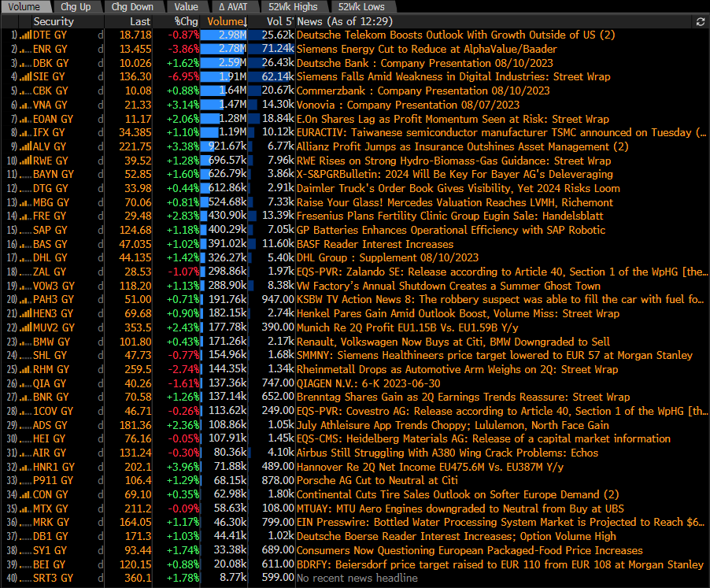Select security ZAL GY

coord(50,272)
